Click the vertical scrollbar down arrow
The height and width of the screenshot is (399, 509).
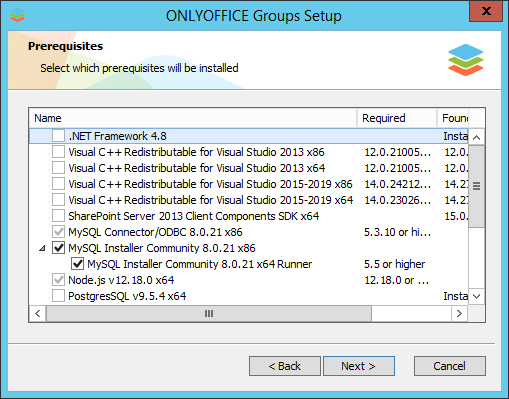[477, 296]
